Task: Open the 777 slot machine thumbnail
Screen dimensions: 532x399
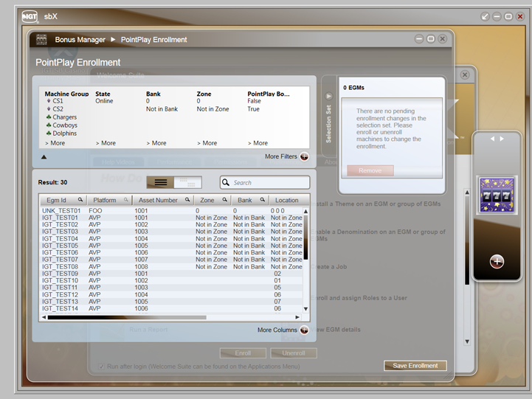Action: [497, 195]
